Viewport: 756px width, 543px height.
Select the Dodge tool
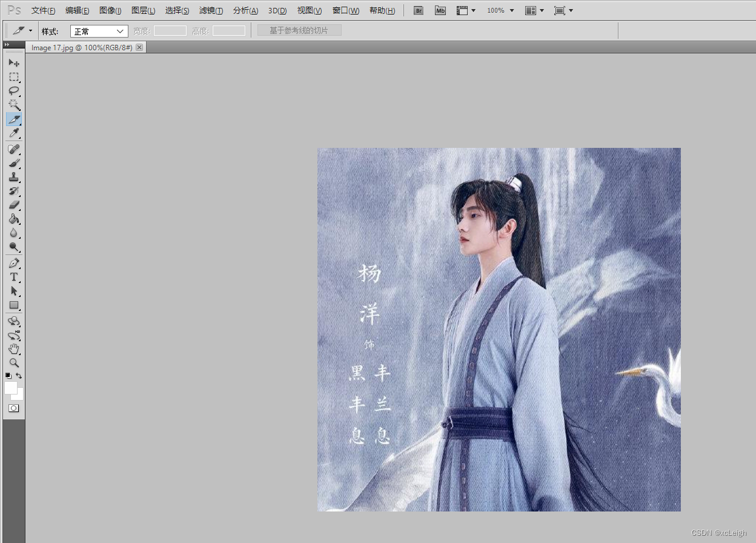(14, 247)
